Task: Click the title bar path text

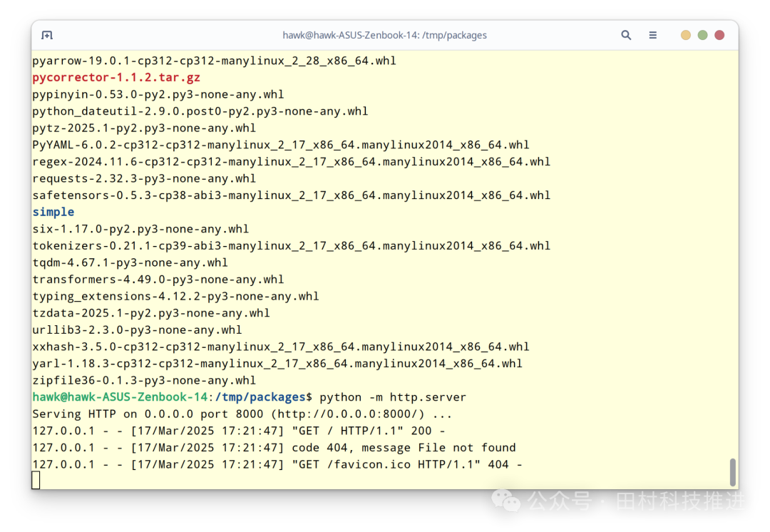Action: click(x=385, y=34)
